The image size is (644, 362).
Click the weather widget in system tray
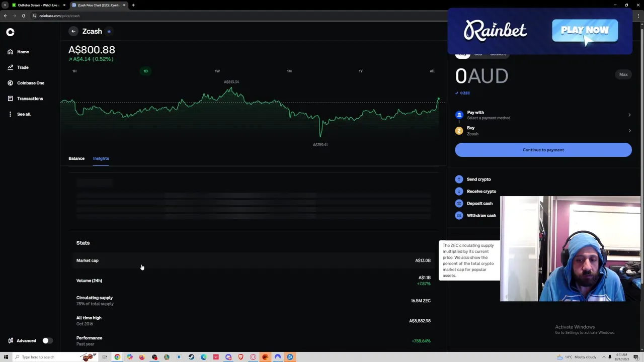tap(577, 357)
